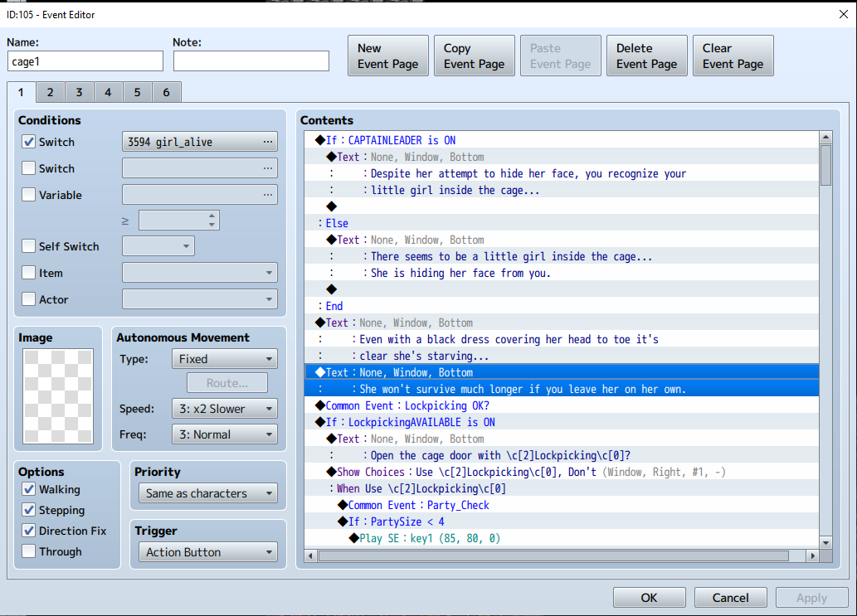Switch to event page tab 2
This screenshot has height=616, width=857.
pos(50,92)
